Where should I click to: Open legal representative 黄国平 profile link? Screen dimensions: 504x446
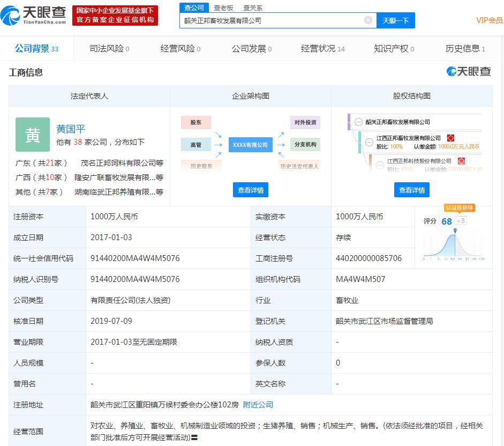point(71,129)
